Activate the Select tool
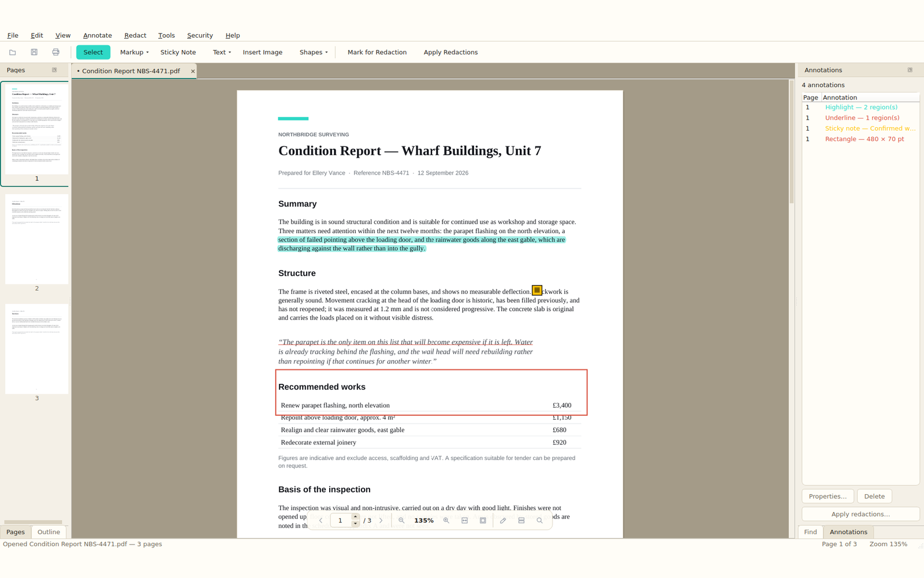This screenshot has width=924, height=578. tap(93, 52)
